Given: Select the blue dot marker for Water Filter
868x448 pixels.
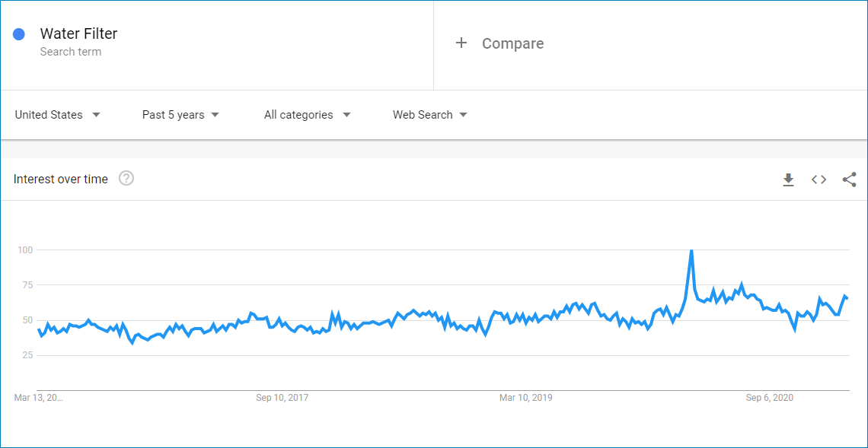Looking at the screenshot, I should (18, 33).
